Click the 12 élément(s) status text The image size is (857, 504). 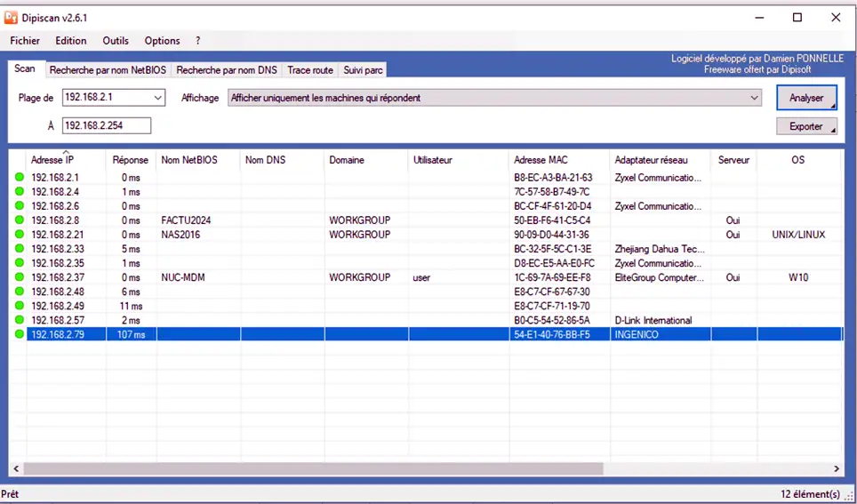coord(810,494)
